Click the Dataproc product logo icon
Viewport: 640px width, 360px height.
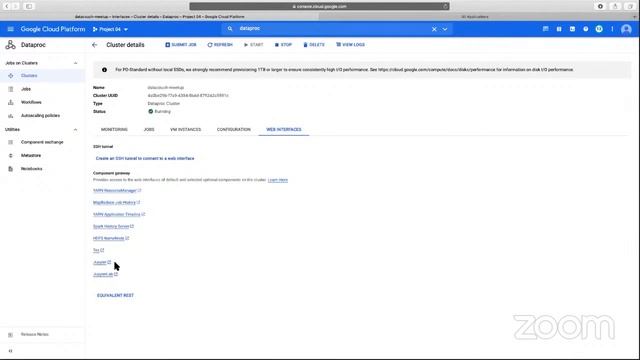click(x=10, y=45)
